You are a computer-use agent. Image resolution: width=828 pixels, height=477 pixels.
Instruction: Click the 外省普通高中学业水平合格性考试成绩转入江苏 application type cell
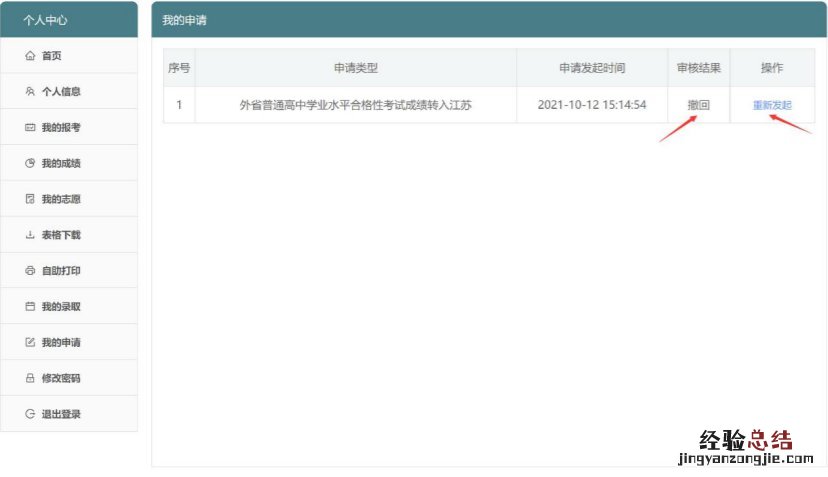point(355,105)
